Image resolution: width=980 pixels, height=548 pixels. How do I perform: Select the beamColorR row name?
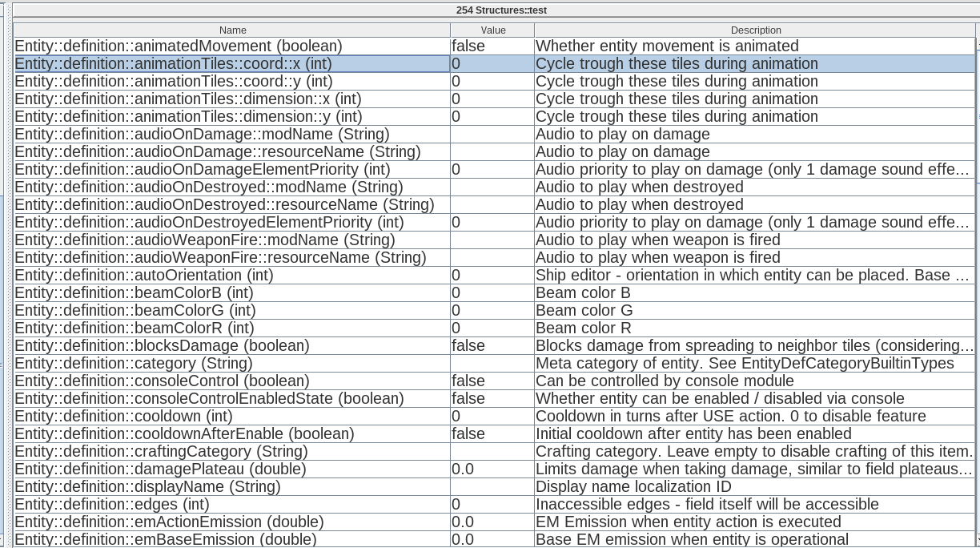click(x=232, y=328)
